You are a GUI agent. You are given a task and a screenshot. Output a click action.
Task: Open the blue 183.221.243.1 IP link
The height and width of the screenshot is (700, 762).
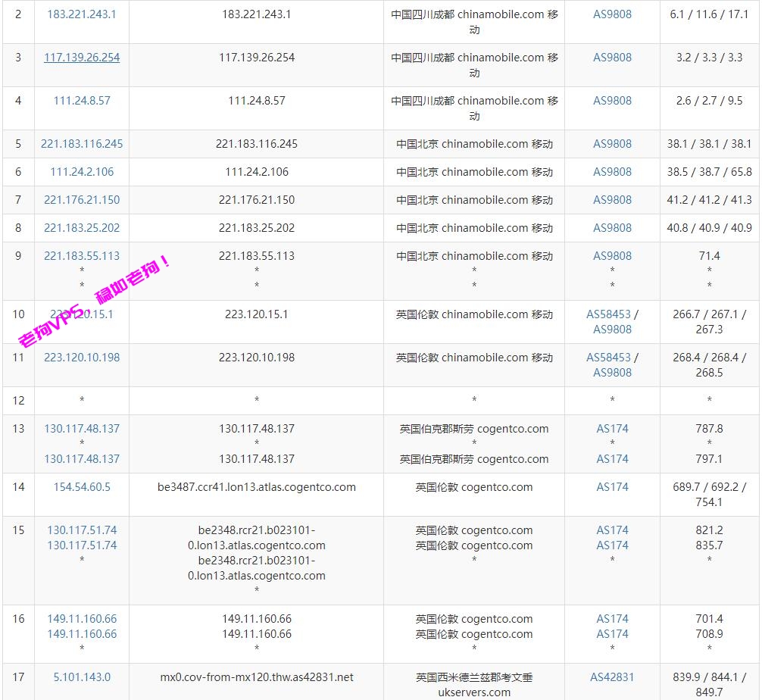pos(82,14)
